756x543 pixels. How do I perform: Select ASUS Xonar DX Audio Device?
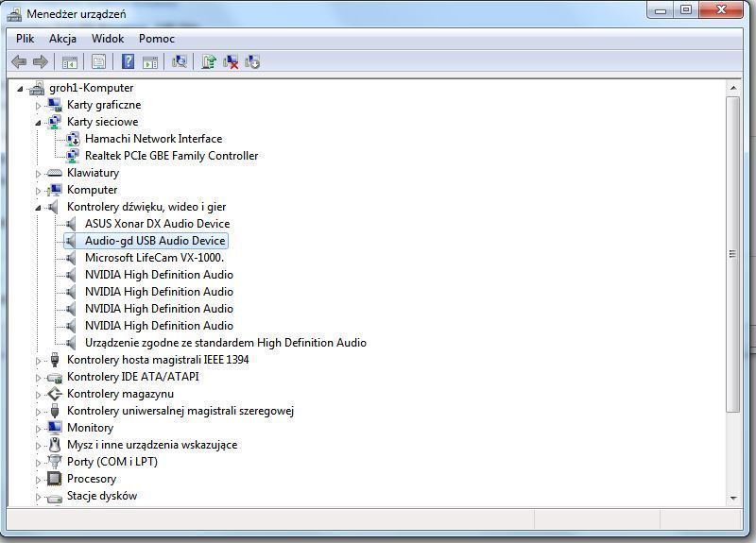(x=157, y=224)
